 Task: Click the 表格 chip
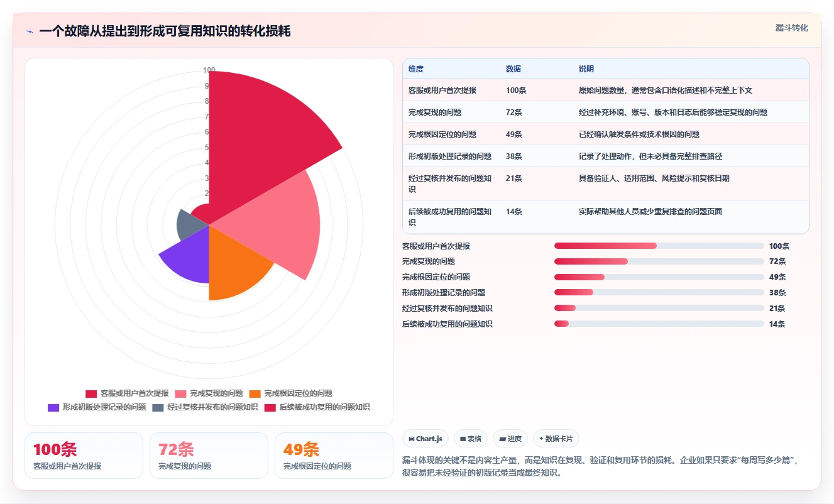(x=471, y=439)
